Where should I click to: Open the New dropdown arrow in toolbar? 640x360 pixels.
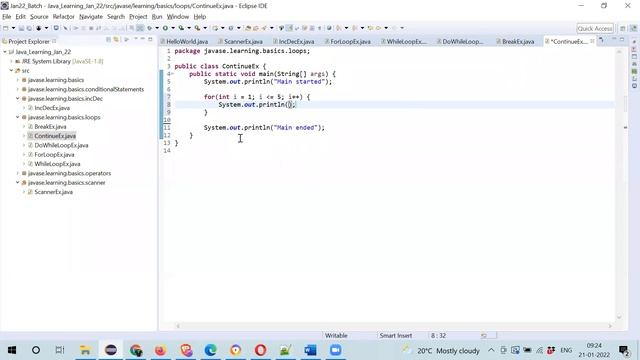[x=13, y=28]
